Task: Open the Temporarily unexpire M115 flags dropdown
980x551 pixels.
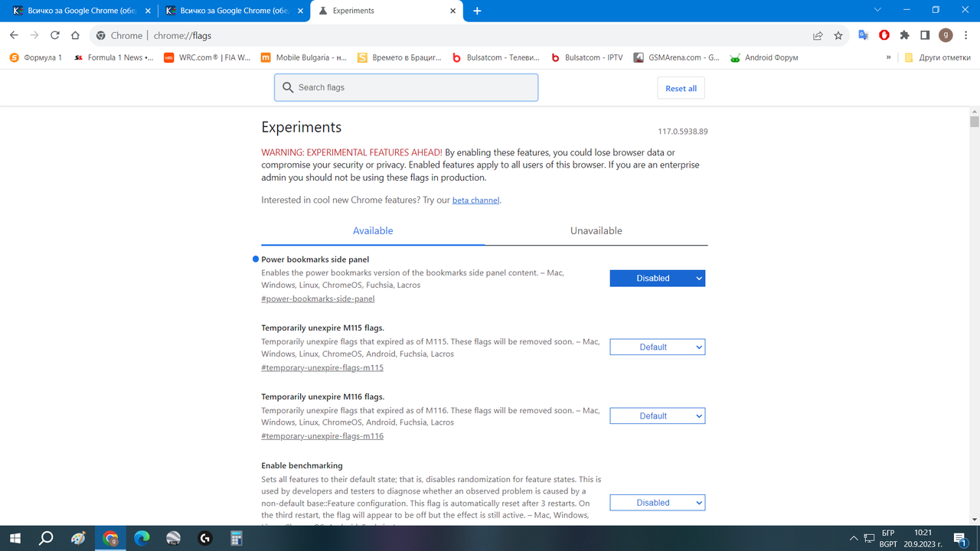Action: pos(658,347)
